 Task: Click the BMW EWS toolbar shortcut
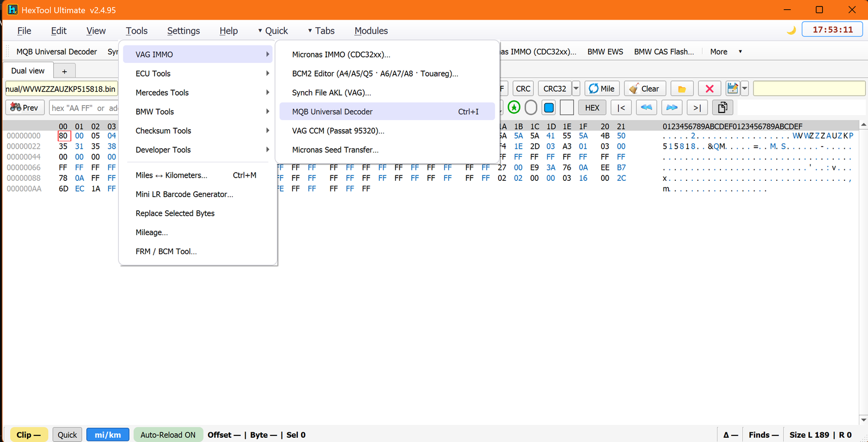click(605, 52)
